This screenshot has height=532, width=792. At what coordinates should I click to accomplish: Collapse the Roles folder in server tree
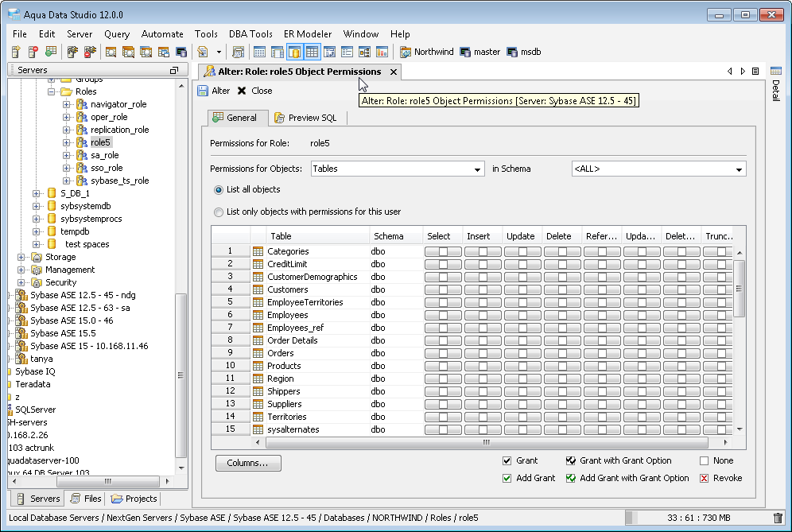pyautogui.click(x=52, y=91)
